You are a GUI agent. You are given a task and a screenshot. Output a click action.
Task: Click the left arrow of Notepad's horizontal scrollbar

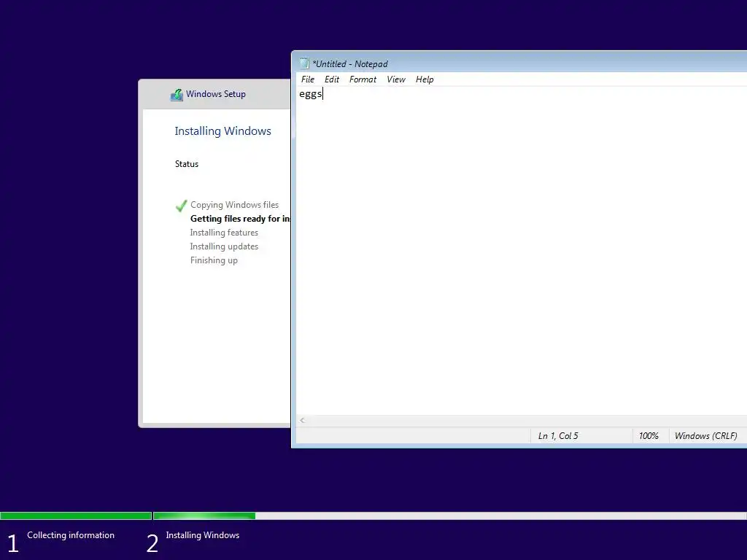pos(303,420)
